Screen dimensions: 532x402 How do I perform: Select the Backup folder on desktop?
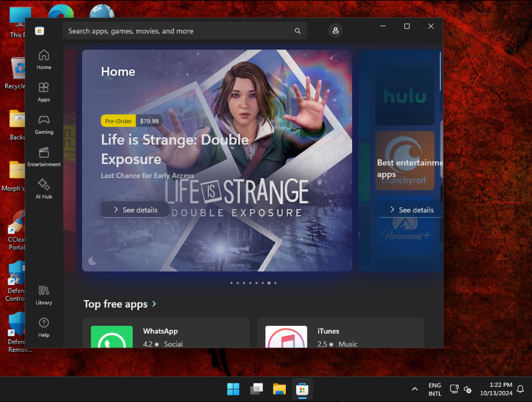click(17, 125)
